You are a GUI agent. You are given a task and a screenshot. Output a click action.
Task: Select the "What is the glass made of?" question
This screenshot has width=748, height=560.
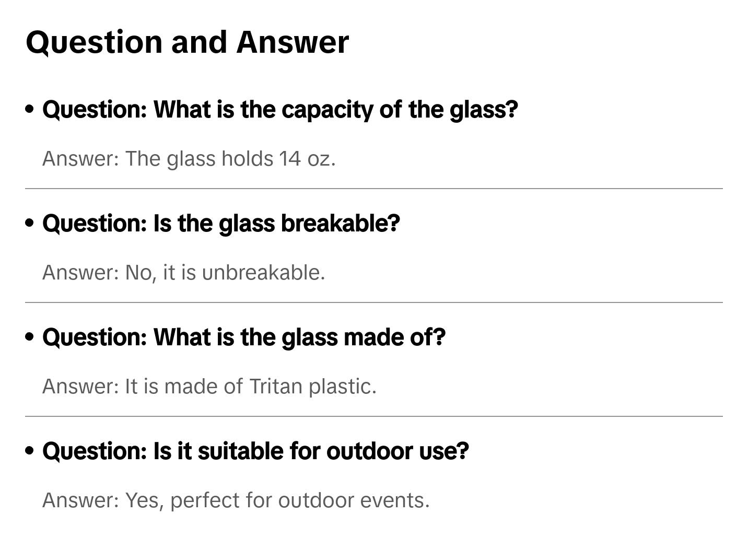(x=244, y=337)
